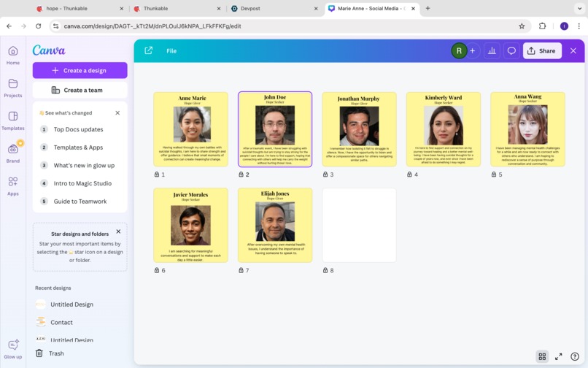Image resolution: width=588 pixels, height=368 pixels.
Task: Open Glow up feedback icon
Action: click(12, 349)
